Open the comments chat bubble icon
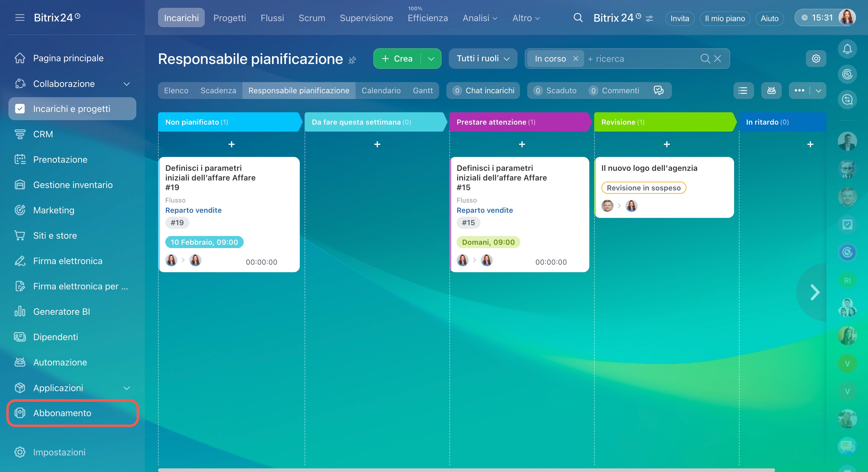 (658, 90)
